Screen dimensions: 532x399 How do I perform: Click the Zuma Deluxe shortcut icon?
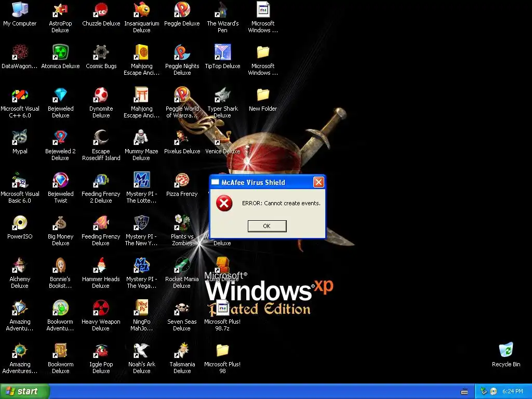click(222, 265)
